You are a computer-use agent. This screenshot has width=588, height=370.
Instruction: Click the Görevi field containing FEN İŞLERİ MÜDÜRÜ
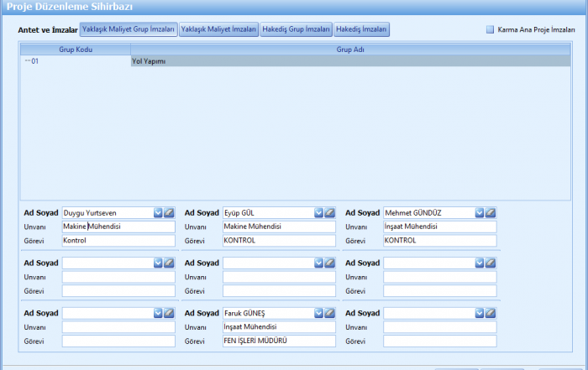tap(279, 341)
